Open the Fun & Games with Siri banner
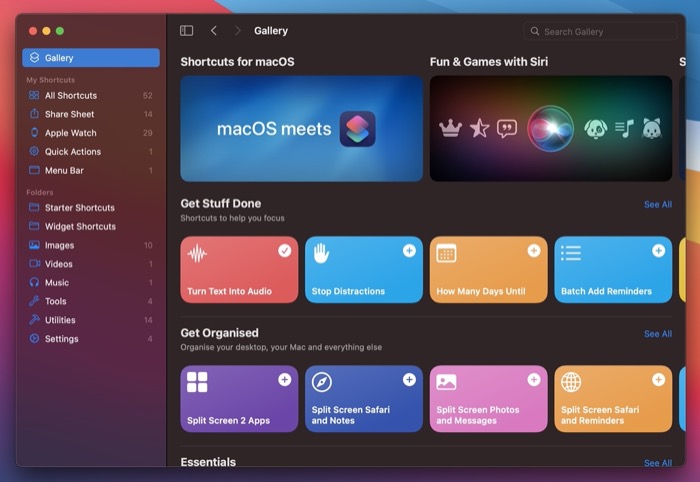Image resolution: width=700 pixels, height=482 pixels. pos(551,129)
